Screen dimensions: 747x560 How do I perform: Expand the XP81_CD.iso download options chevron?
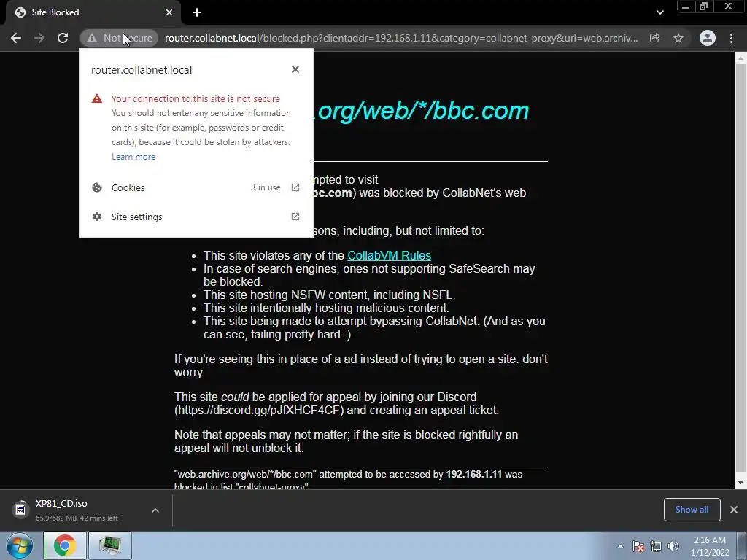pos(155,510)
